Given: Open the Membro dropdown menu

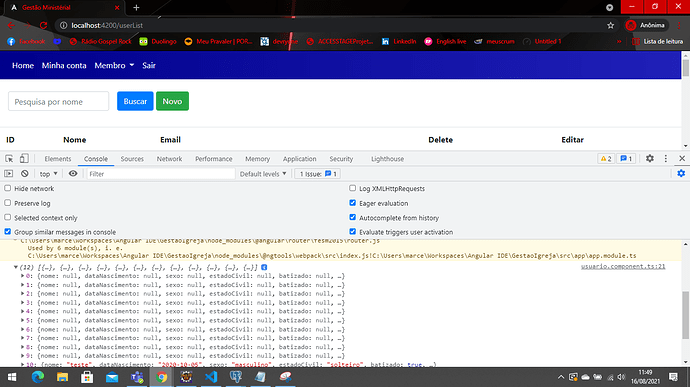Looking at the screenshot, I should tap(114, 65).
